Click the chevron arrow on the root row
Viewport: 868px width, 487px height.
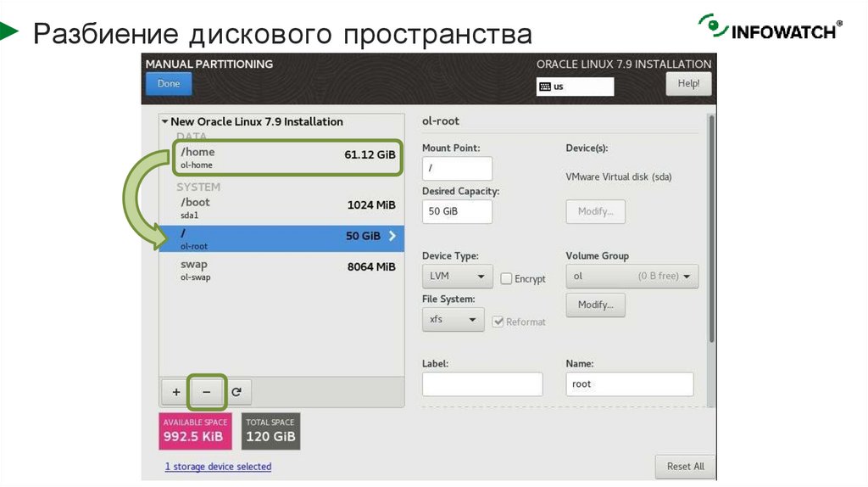[392, 236]
